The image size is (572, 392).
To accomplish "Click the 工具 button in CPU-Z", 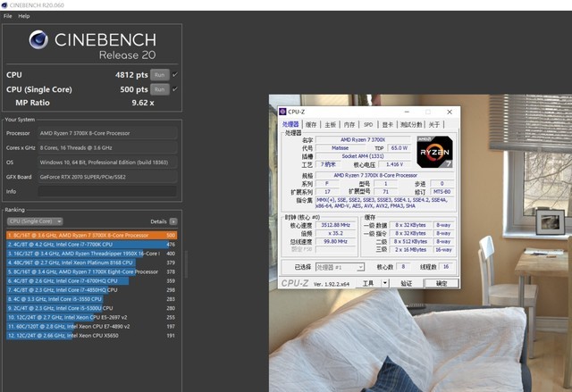I will click(x=367, y=283).
